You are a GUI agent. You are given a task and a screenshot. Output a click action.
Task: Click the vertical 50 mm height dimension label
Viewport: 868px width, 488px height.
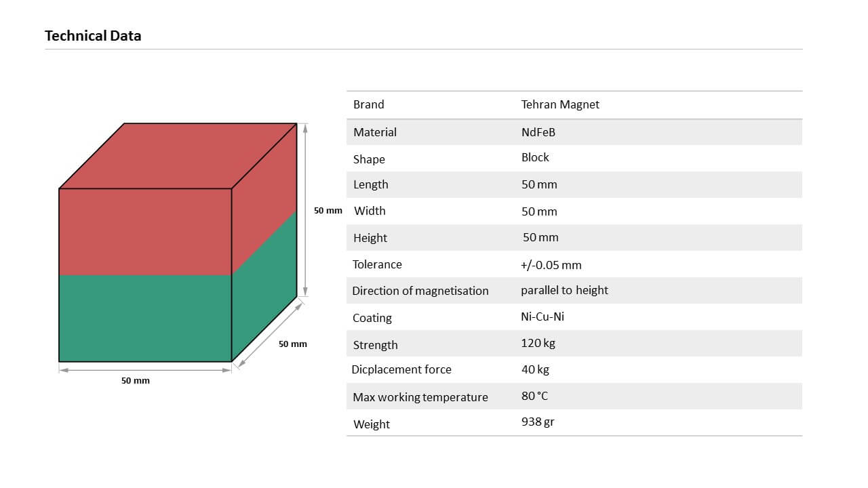click(328, 210)
